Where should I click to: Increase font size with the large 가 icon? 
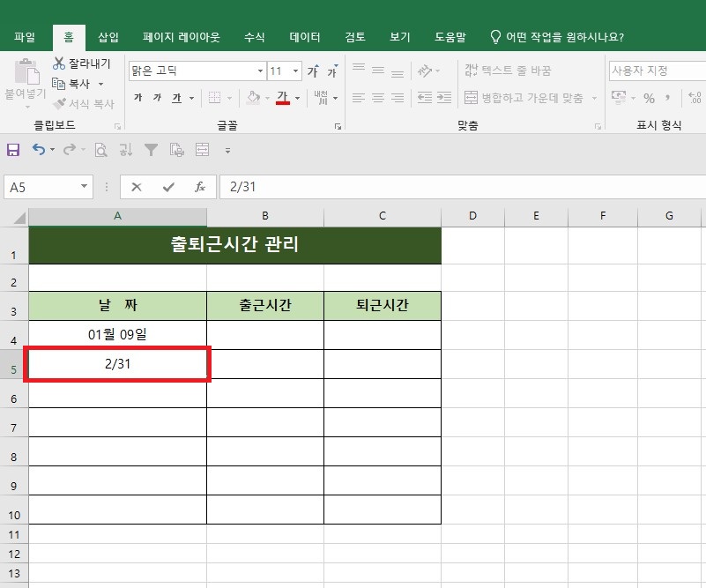point(314,71)
